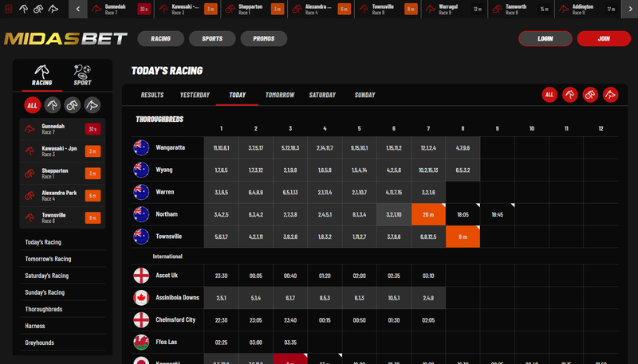Switch to the Sunday tab
Screen dimensions: 638x364
[365, 95]
